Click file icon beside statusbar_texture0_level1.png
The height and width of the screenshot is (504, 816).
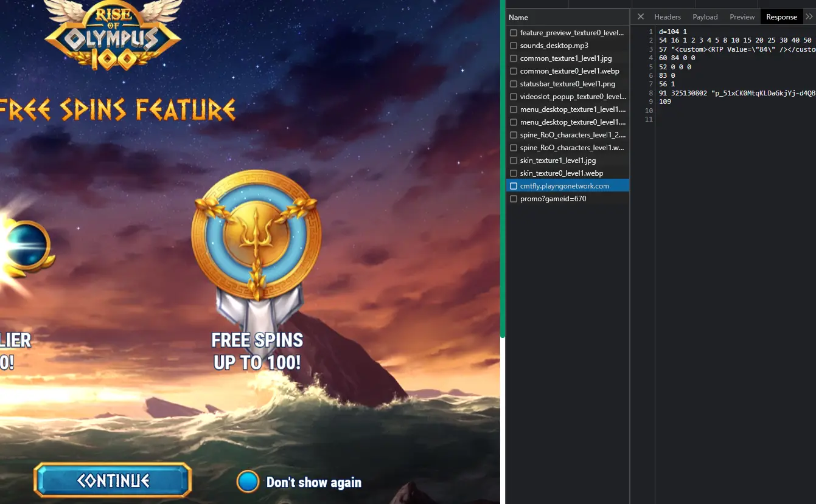[514, 84]
